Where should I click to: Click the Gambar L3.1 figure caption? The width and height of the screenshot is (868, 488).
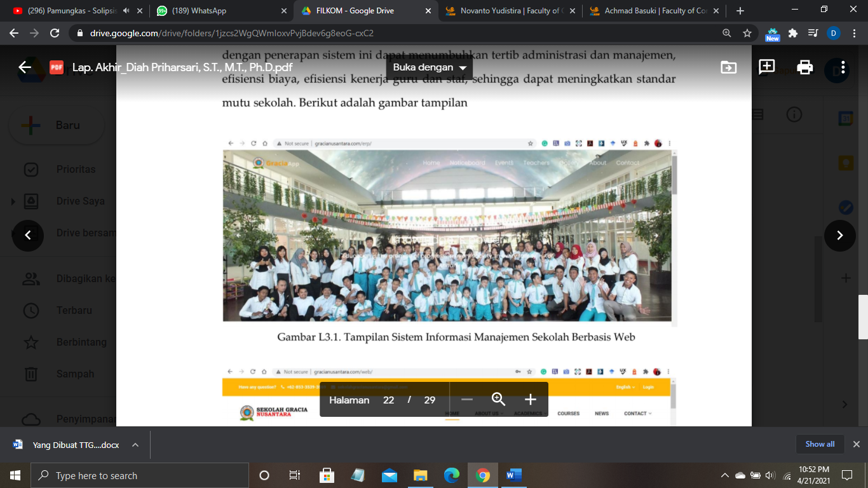point(456,337)
